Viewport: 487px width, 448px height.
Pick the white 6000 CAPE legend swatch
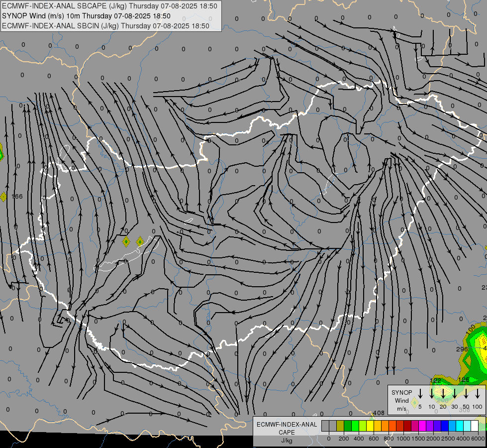pos(475,426)
